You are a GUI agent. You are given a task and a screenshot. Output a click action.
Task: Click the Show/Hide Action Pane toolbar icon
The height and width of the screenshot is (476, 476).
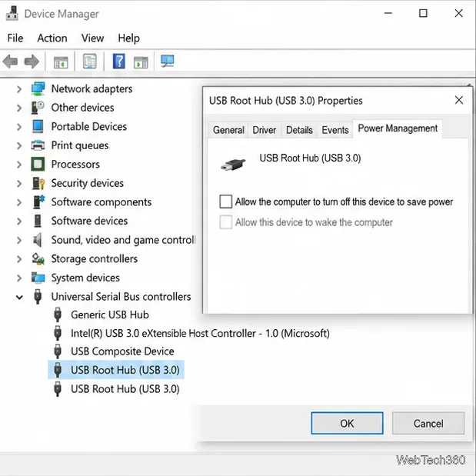[141, 62]
